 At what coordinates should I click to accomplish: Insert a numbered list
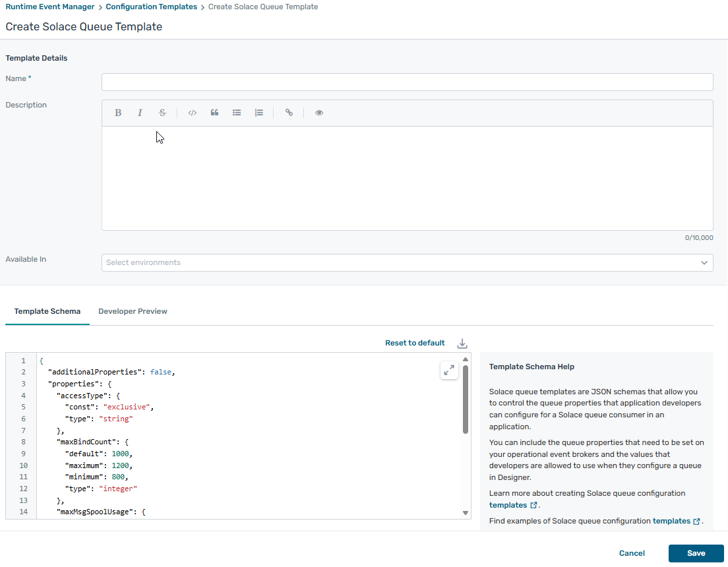point(259,113)
